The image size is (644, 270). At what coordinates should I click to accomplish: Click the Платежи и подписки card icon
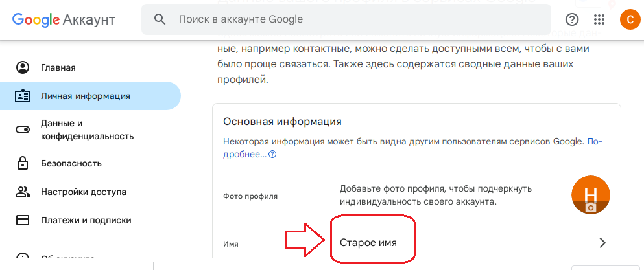[23, 220]
